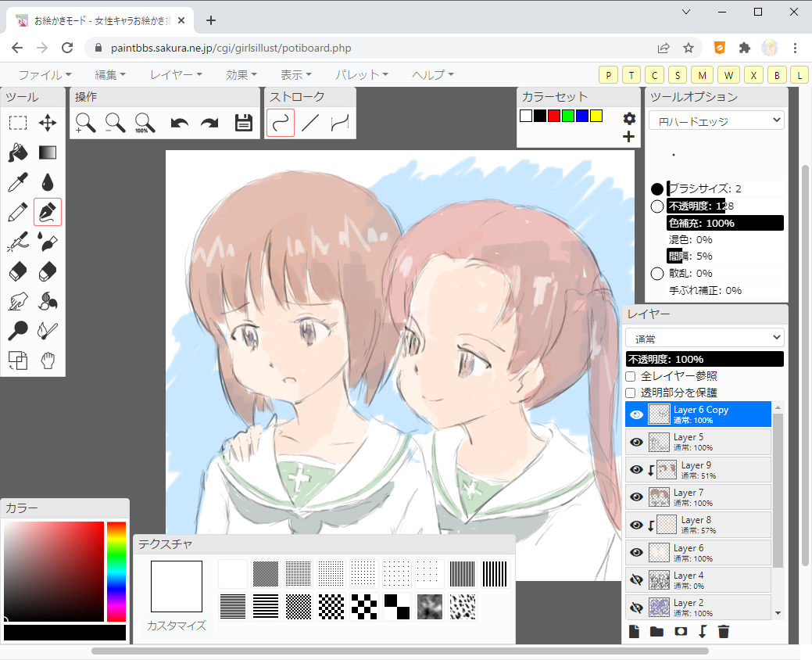Delete layer using the trash icon
This screenshot has width=812, height=660.
[x=724, y=632]
